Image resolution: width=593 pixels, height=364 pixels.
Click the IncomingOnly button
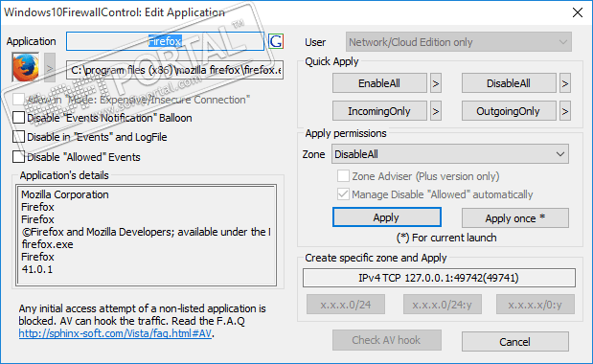[379, 111]
